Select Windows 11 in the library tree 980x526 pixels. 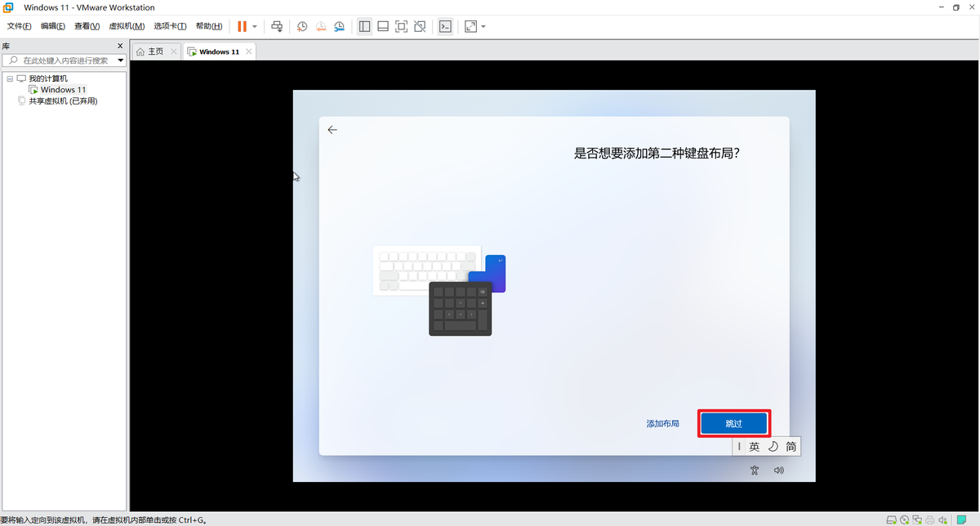(x=63, y=90)
